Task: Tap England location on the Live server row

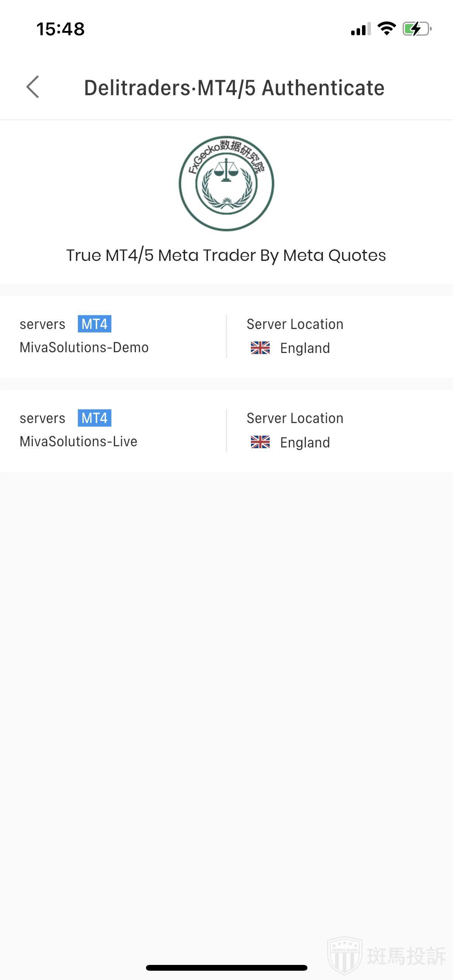Action: (305, 442)
